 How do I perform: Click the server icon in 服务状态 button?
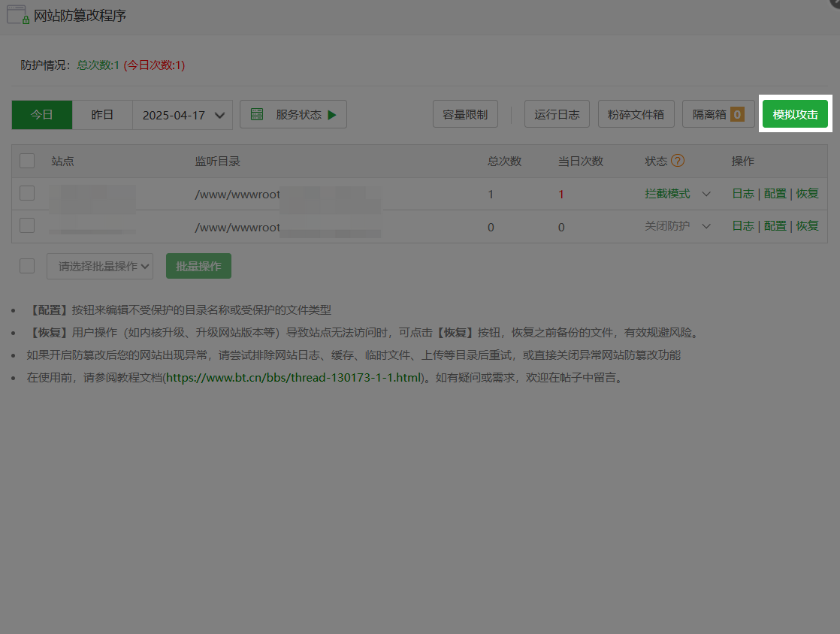pyautogui.click(x=257, y=115)
